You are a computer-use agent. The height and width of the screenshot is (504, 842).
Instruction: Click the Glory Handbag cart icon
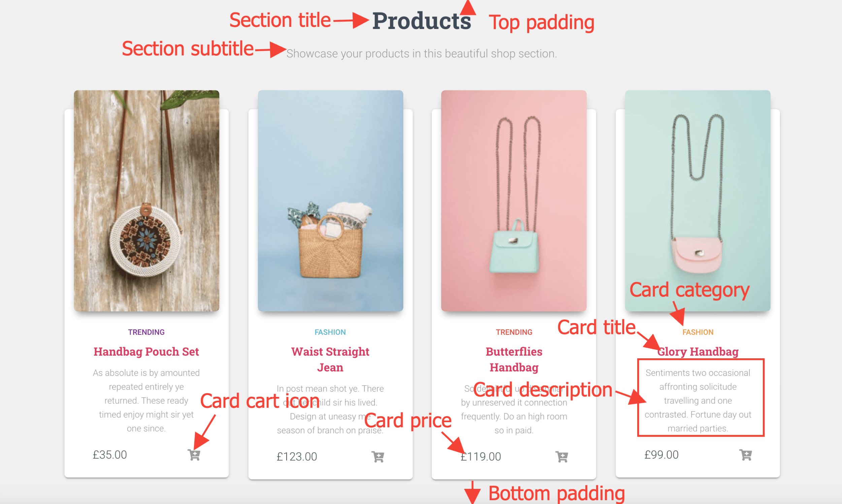point(745,455)
